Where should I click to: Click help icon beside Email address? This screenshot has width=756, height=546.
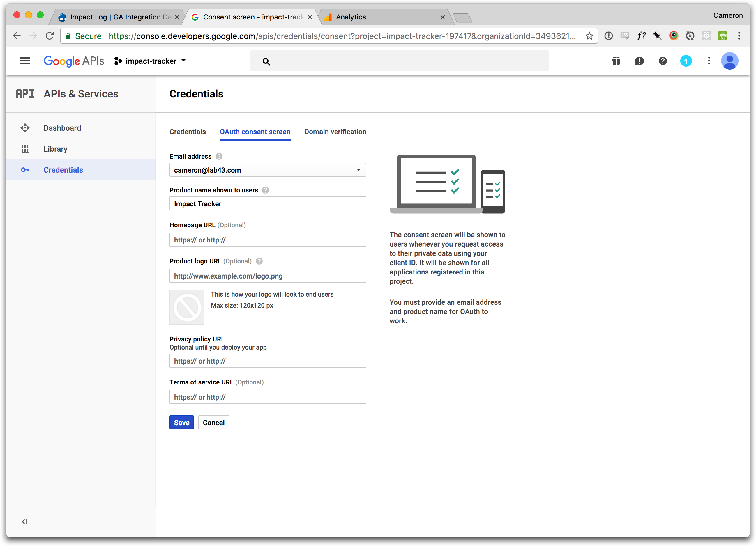(x=219, y=156)
